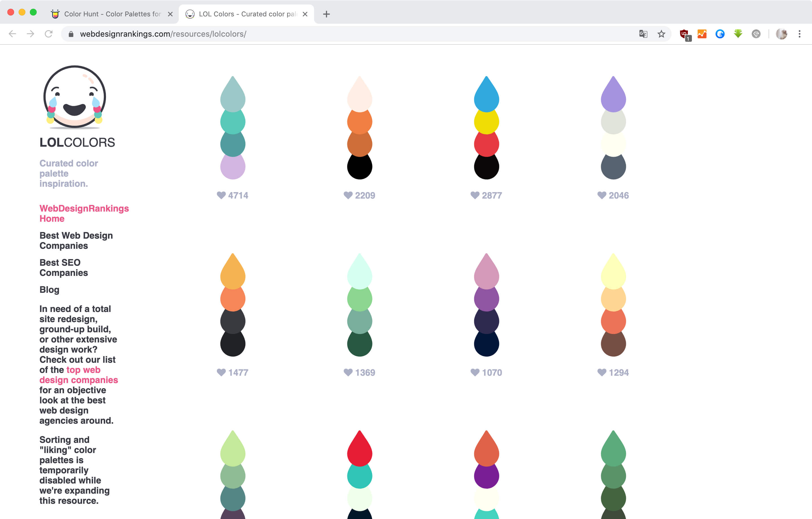Image resolution: width=812 pixels, height=519 pixels.
Task: Select the yellow-coral-brown palette
Action: point(613,305)
